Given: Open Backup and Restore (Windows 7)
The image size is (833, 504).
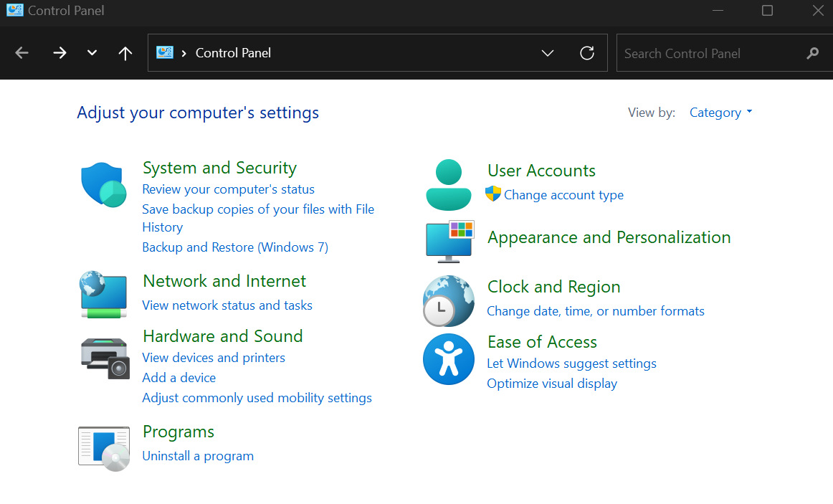Looking at the screenshot, I should [x=235, y=247].
